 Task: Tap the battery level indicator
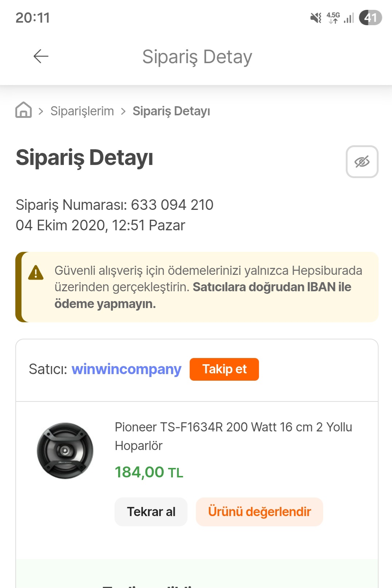pos(370,18)
